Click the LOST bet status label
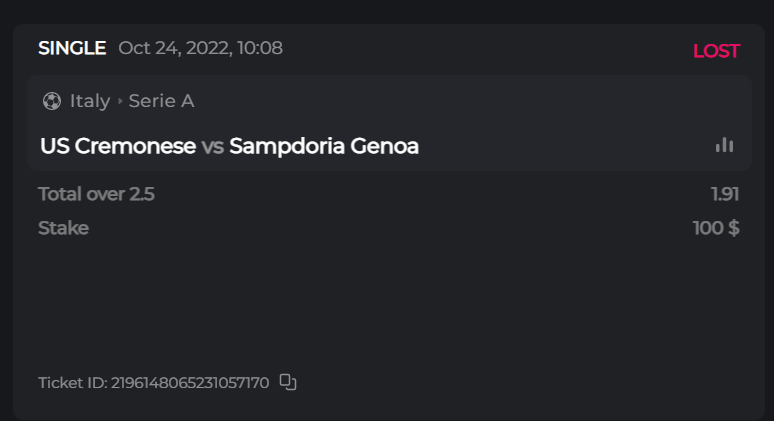This screenshot has width=774, height=421. coord(716,51)
